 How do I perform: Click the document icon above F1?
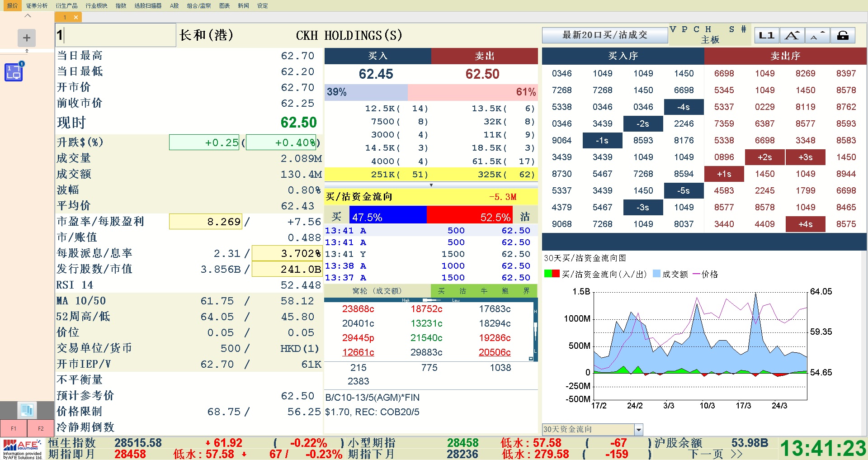pyautogui.click(x=27, y=410)
